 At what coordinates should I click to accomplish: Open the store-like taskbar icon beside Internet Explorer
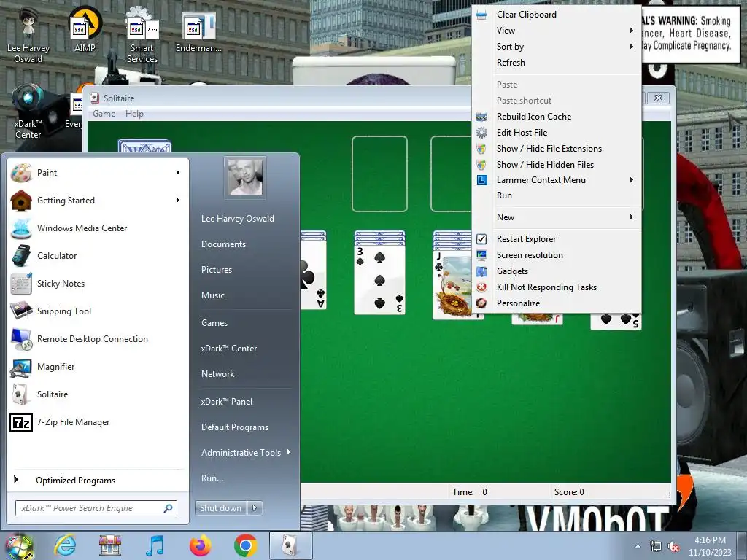[110, 545]
